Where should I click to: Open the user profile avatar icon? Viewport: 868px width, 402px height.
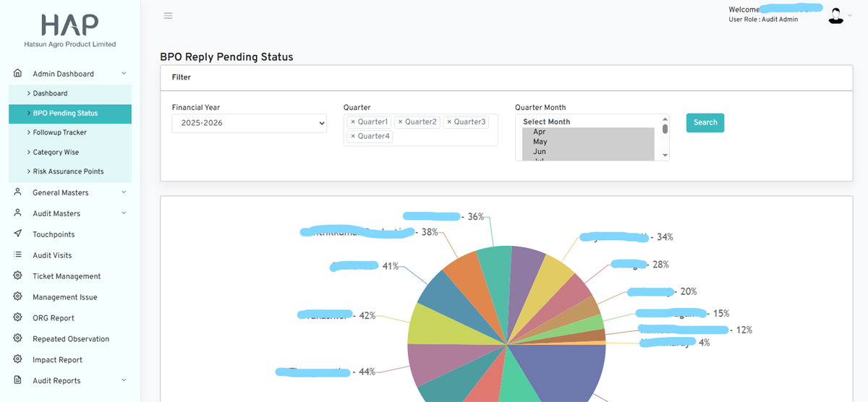836,16
